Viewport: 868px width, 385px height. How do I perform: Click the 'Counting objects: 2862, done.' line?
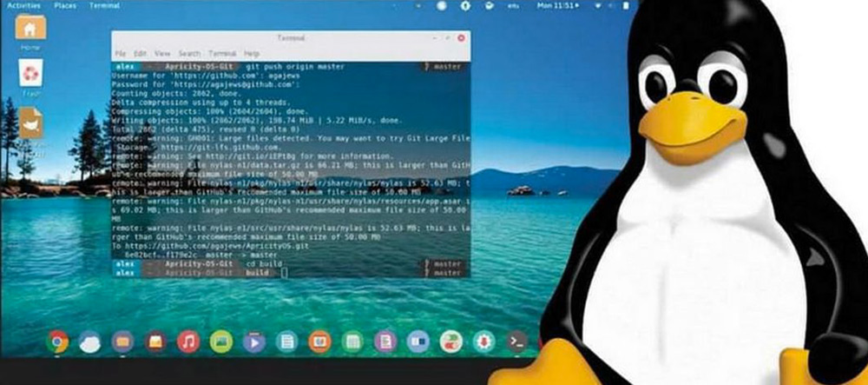tap(176, 94)
